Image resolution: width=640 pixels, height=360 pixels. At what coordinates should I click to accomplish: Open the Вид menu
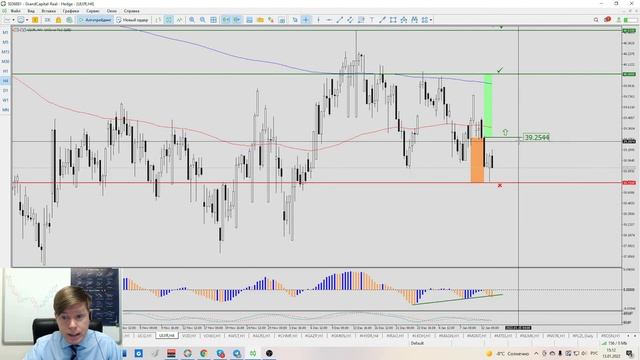[31, 11]
